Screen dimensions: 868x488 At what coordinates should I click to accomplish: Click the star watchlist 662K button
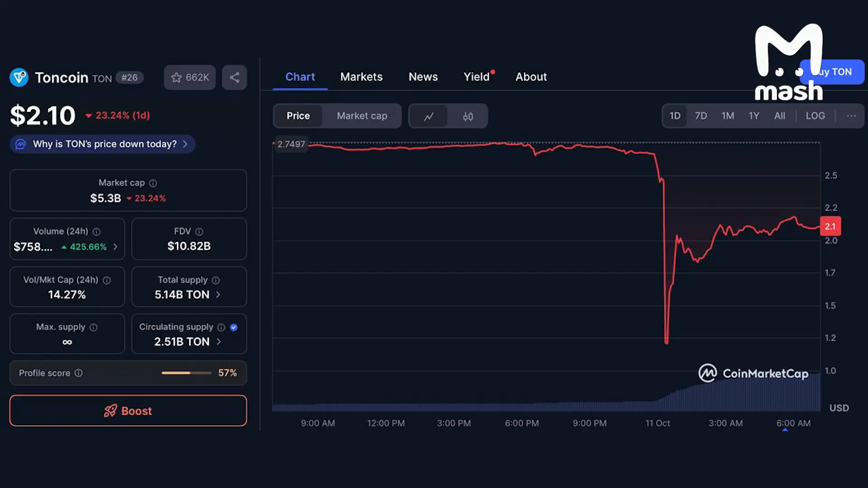[x=190, y=78]
